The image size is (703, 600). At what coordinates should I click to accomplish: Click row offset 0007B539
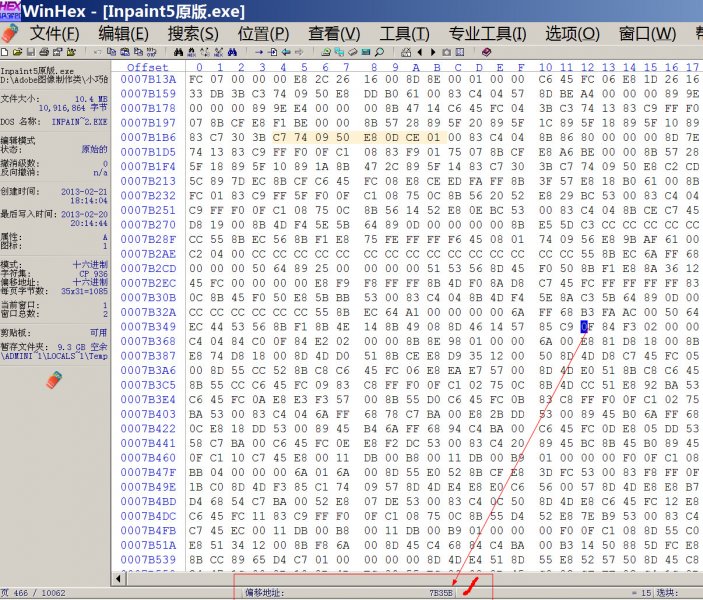point(148,560)
